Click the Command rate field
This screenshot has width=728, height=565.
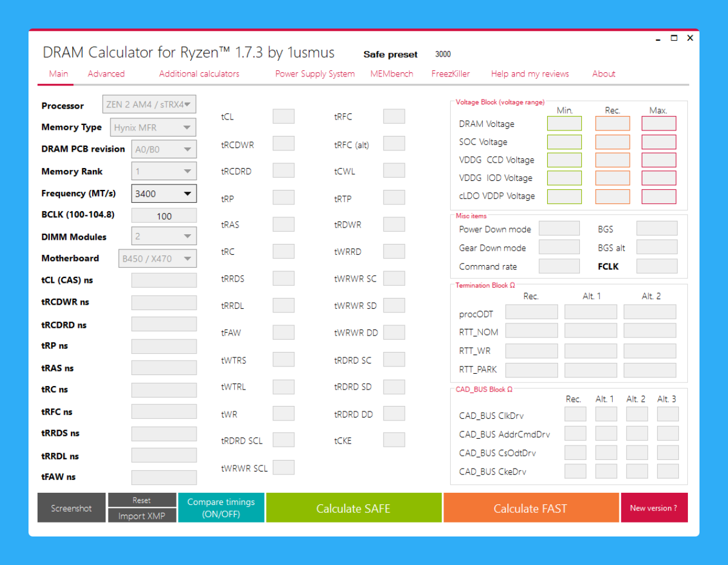[x=559, y=266]
